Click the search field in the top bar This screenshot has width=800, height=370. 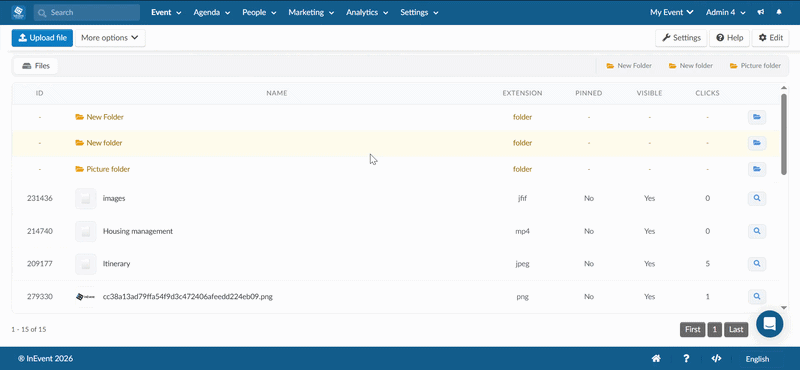click(87, 12)
